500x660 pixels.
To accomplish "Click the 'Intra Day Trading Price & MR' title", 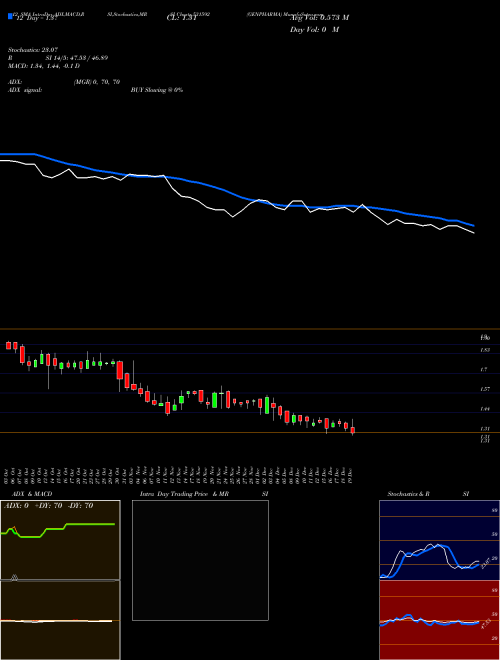I will 184,494.
